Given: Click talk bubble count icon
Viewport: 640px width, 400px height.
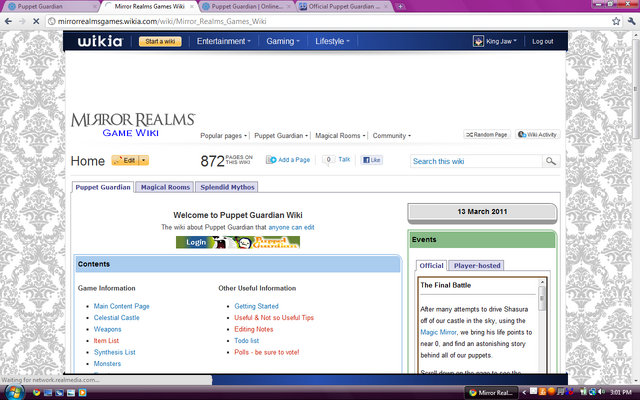Looking at the screenshot, I should (x=328, y=160).
